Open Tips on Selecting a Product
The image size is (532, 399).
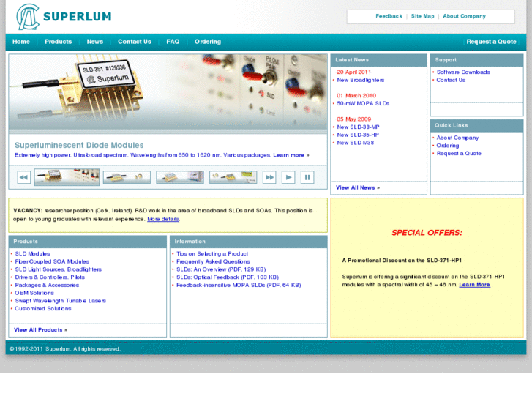(x=212, y=253)
